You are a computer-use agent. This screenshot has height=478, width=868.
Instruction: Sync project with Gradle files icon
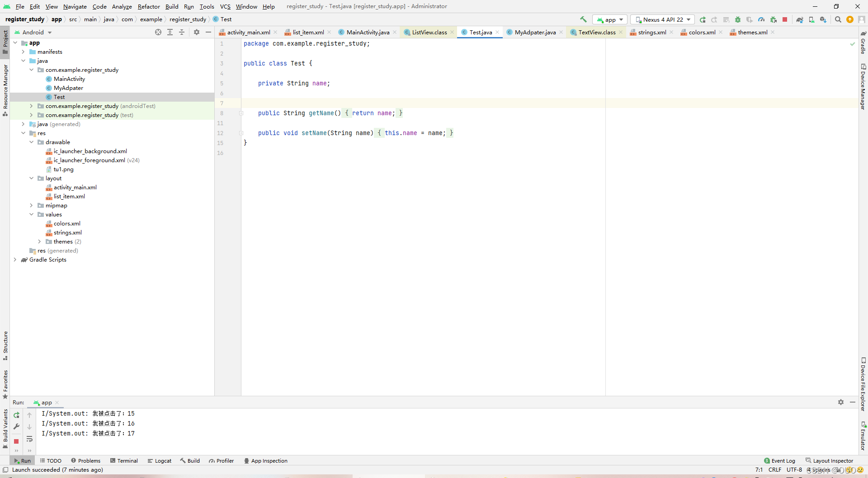pos(800,19)
